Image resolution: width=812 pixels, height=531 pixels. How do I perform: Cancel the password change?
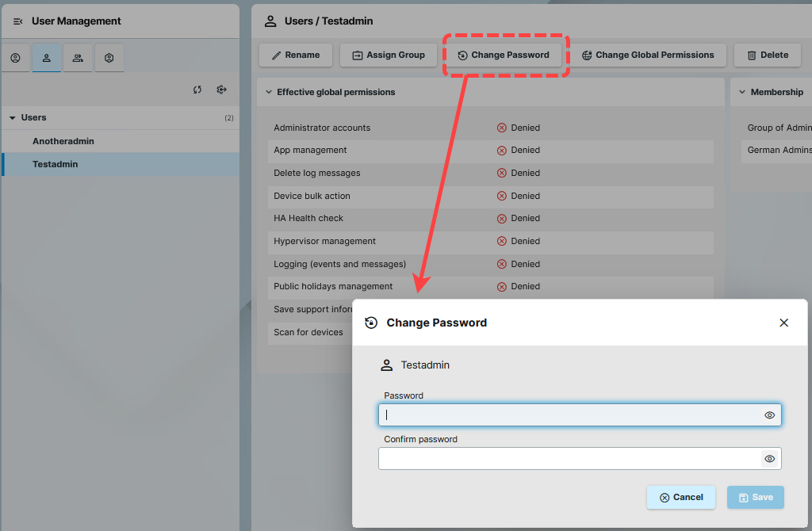coord(680,497)
